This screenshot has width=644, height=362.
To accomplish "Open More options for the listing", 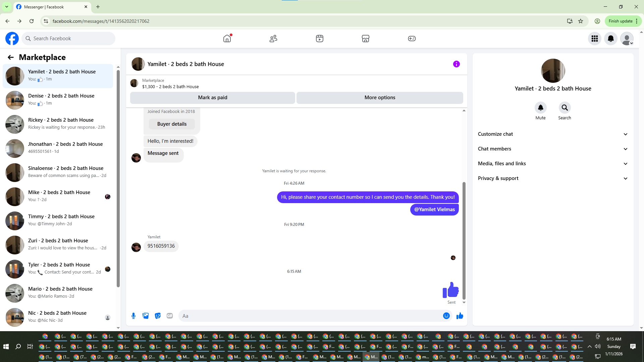I will coord(380,98).
